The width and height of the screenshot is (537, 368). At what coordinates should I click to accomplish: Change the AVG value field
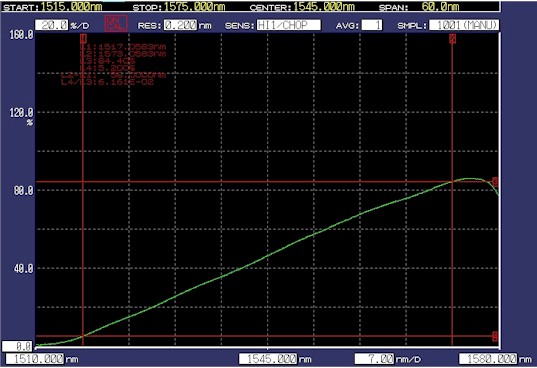pos(372,25)
